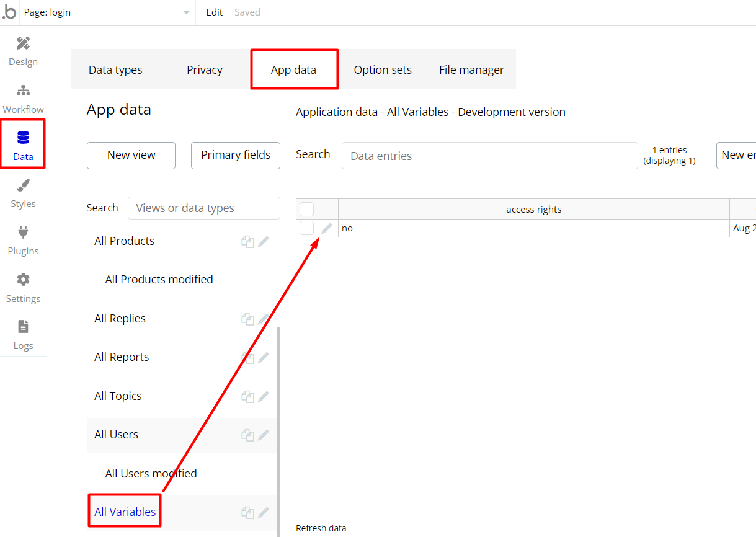
Task: Edit All Topics view with pencil icon
Action: (264, 397)
